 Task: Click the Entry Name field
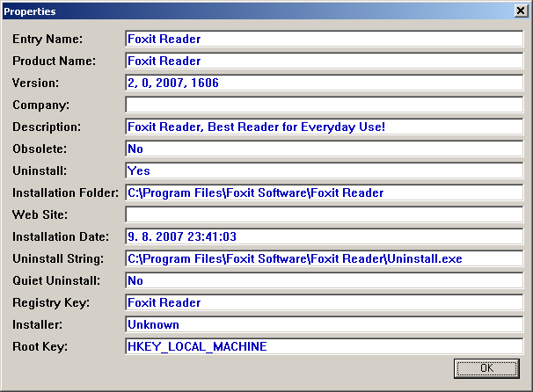pos(325,39)
